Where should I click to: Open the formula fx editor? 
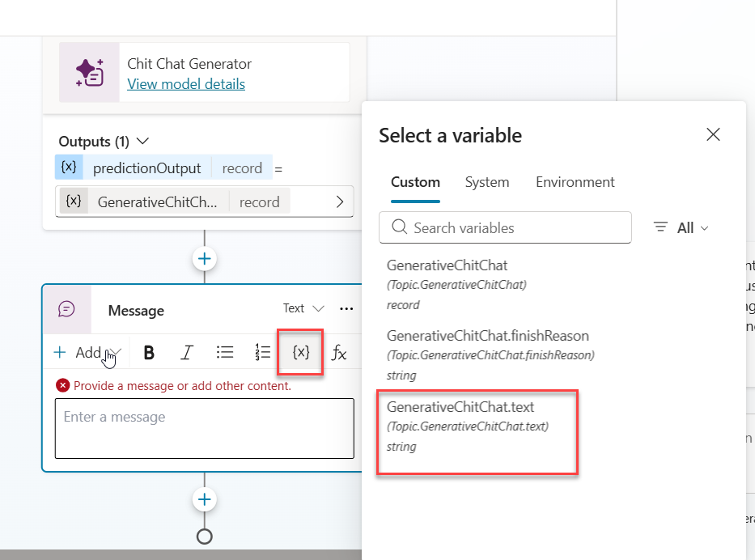click(x=340, y=352)
